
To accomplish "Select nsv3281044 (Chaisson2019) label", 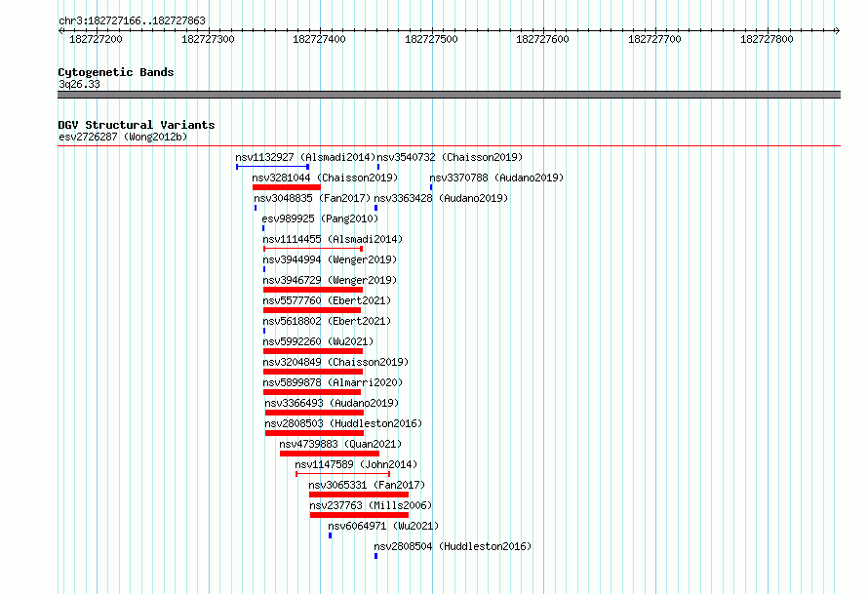I will pyautogui.click(x=325, y=178).
